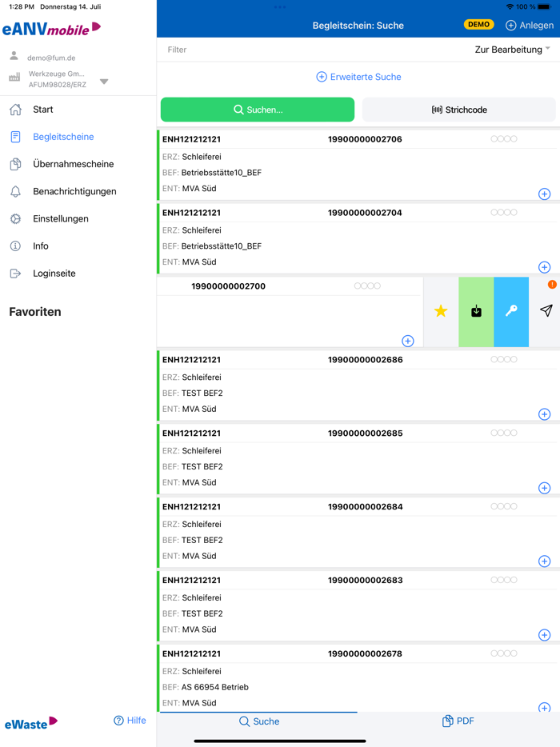Expand the company selector dropdown arrow
This screenshot has width=560, height=747.
(x=104, y=82)
